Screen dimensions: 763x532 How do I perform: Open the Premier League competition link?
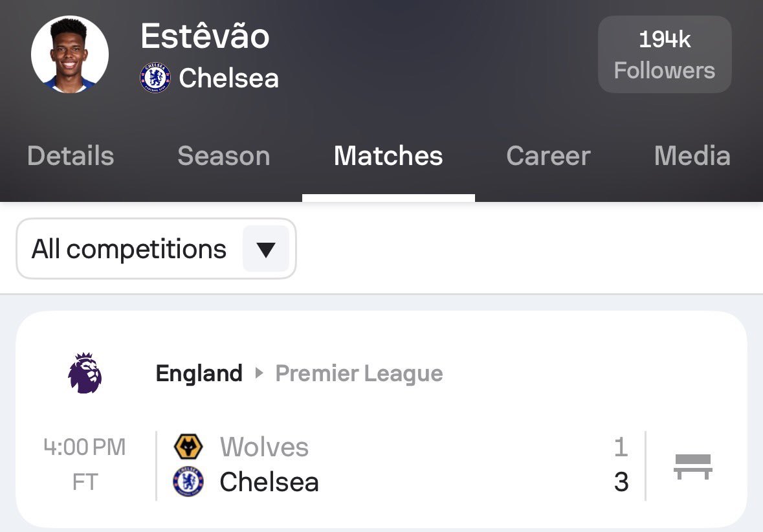click(x=359, y=373)
